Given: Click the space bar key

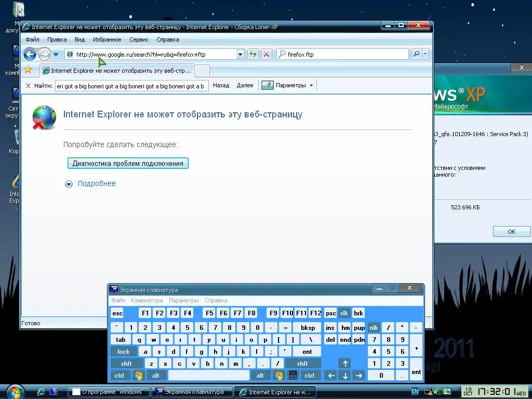Looking at the screenshot, I should tap(209, 376).
